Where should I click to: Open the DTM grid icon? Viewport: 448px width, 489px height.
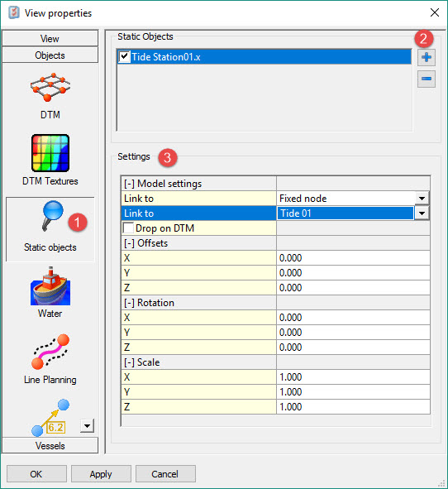point(50,88)
